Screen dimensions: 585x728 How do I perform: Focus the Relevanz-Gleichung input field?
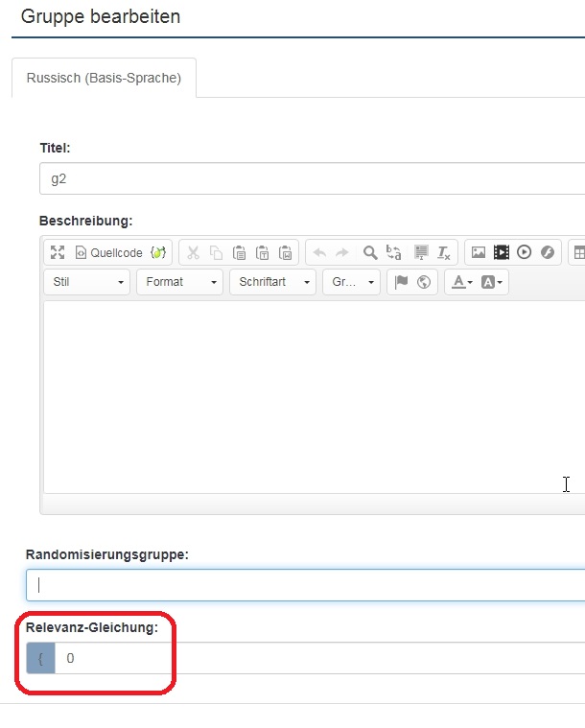click(316, 659)
